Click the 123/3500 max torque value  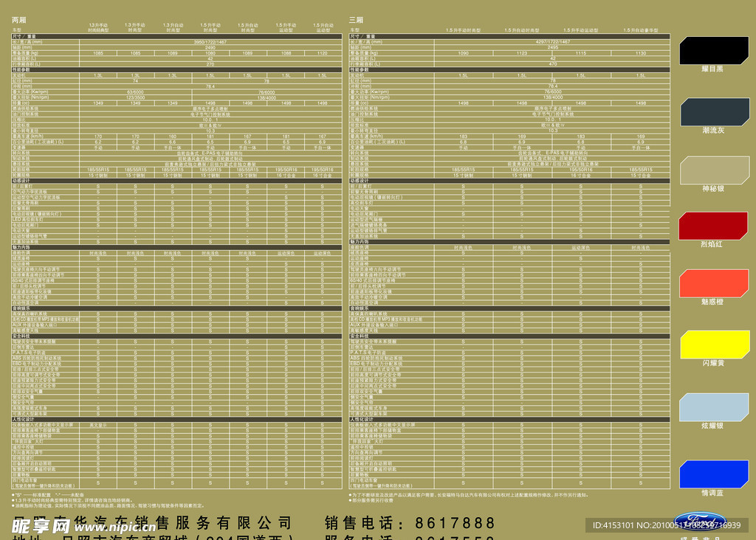click(136, 97)
